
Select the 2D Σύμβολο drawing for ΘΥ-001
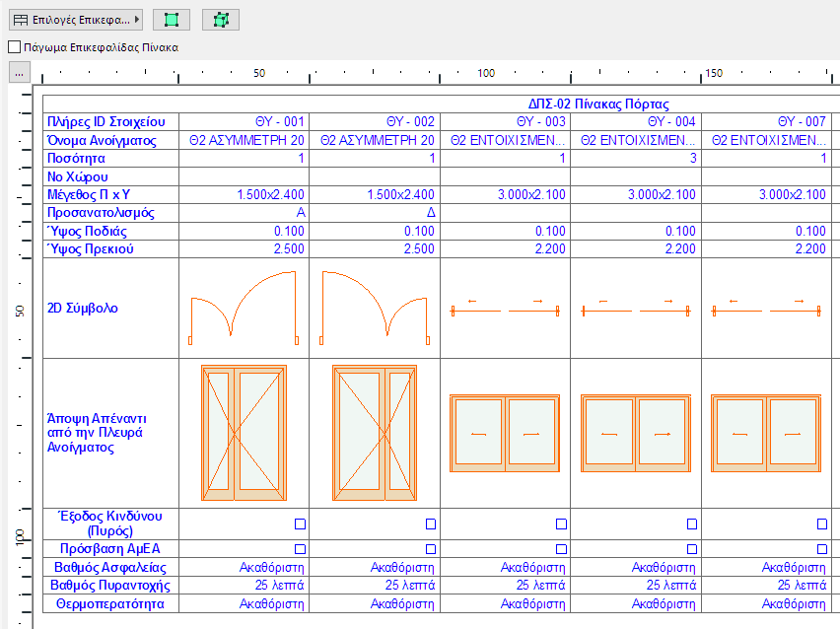tap(244, 306)
